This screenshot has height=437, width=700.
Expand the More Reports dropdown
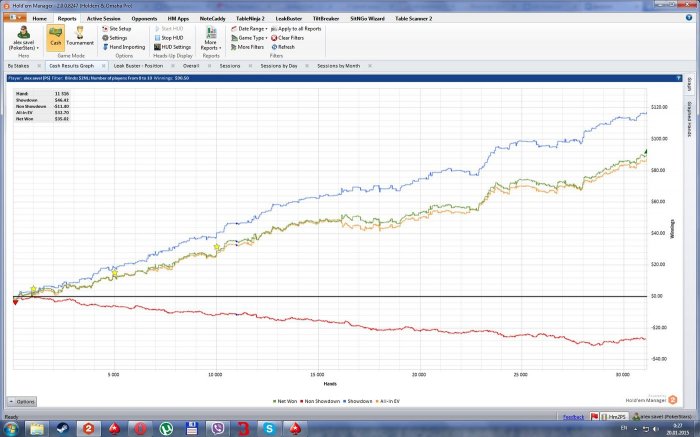point(210,40)
